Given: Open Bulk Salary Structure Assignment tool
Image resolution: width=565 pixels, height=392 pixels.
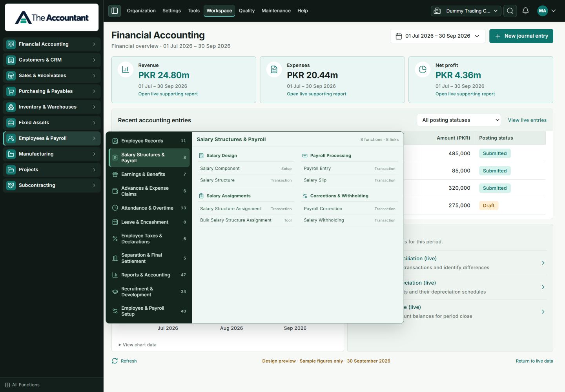Looking at the screenshot, I should (x=246, y=220).
